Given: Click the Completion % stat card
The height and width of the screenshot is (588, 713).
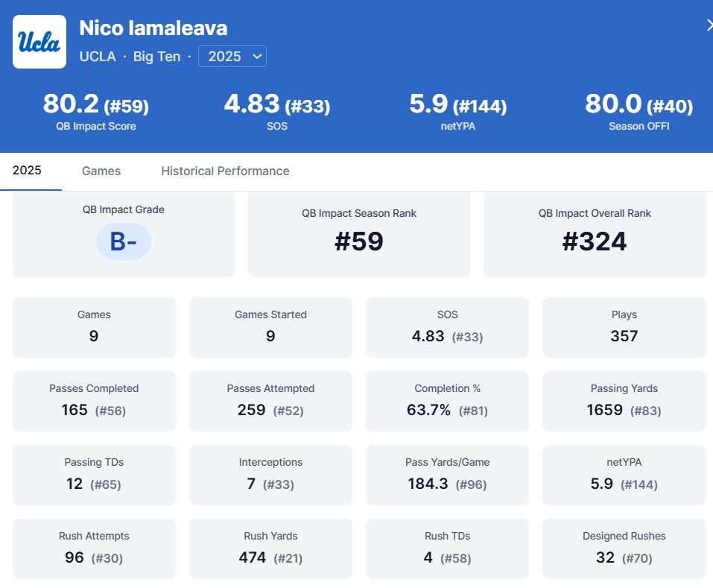Looking at the screenshot, I should click(x=447, y=401).
